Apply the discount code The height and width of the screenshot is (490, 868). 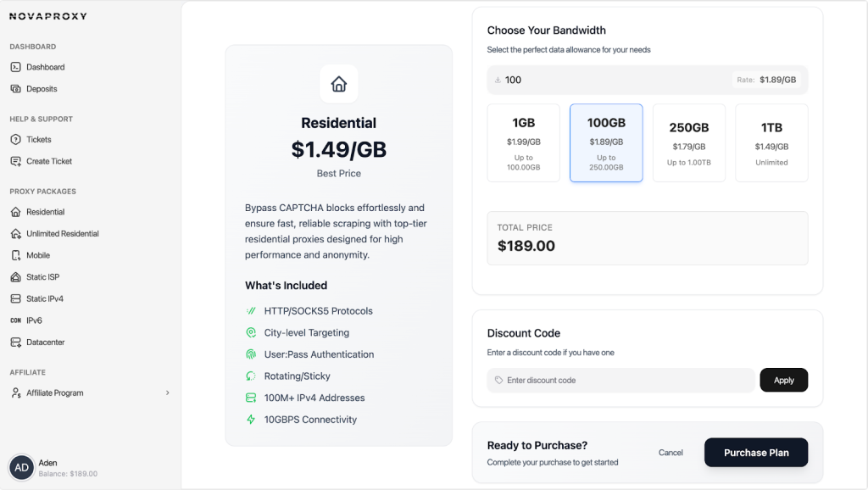[x=783, y=380]
